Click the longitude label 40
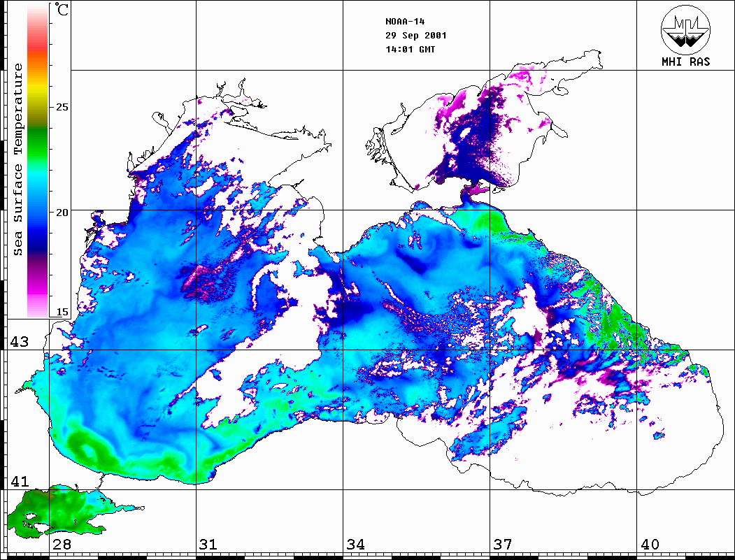Screen dimensions: 735x560 (650, 544)
